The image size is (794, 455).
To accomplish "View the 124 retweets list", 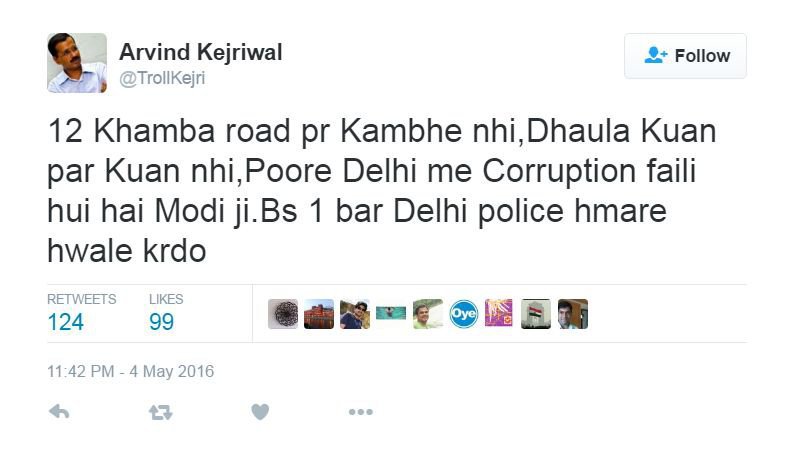I will pyautogui.click(x=81, y=313).
